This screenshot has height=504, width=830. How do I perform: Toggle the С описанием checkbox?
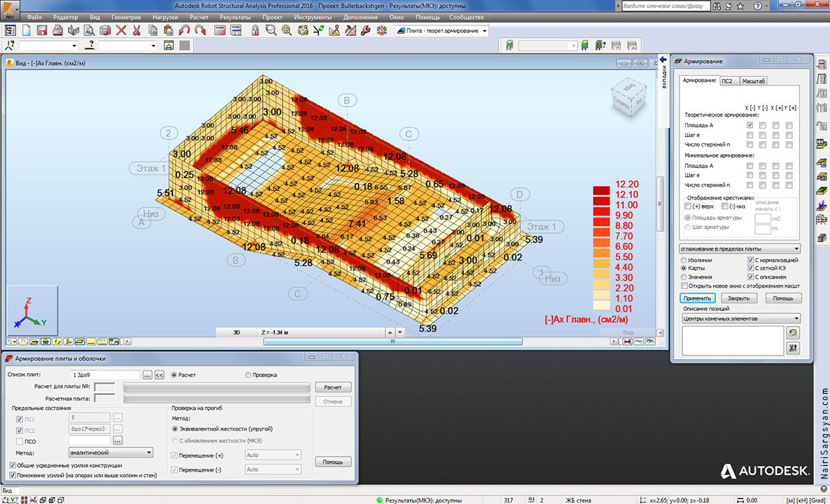[751, 277]
